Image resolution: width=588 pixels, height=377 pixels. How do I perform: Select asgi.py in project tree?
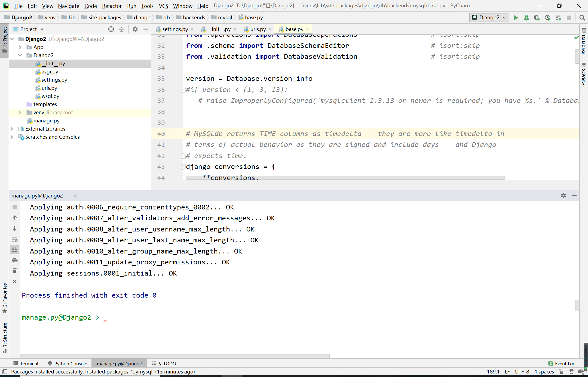tap(50, 72)
